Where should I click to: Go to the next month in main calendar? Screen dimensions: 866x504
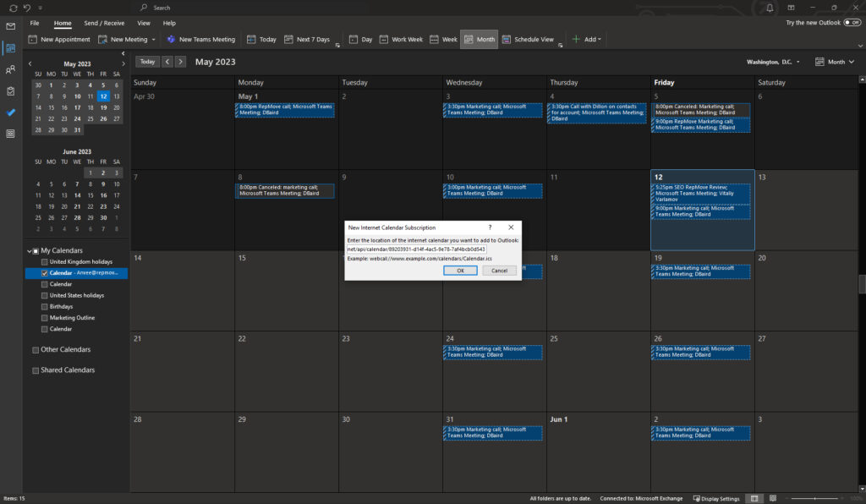[x=181, y=62]
